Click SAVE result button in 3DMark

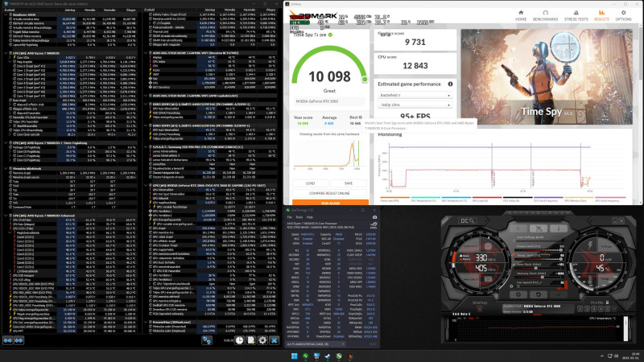pyautogui.click(x=349, y=183)
